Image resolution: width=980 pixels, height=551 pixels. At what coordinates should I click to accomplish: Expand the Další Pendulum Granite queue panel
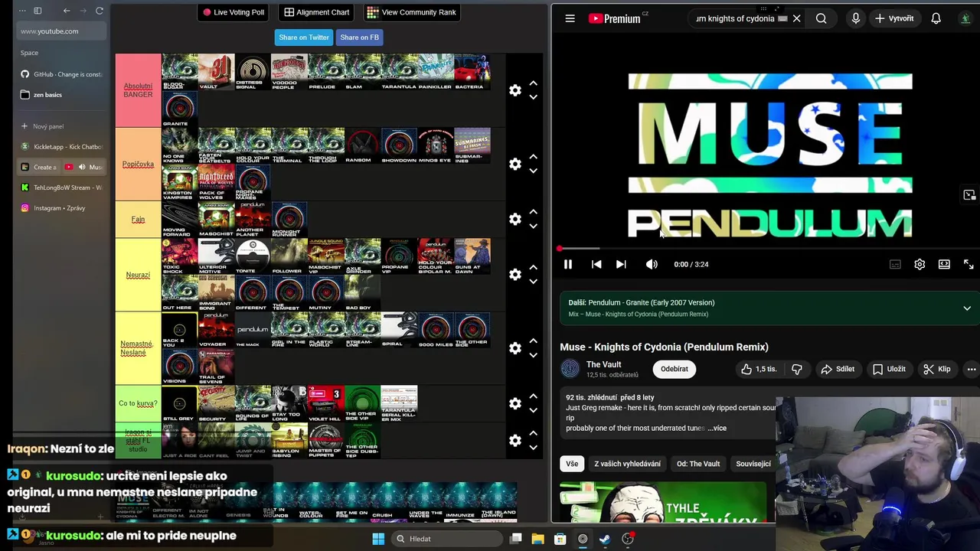point(967,308)
